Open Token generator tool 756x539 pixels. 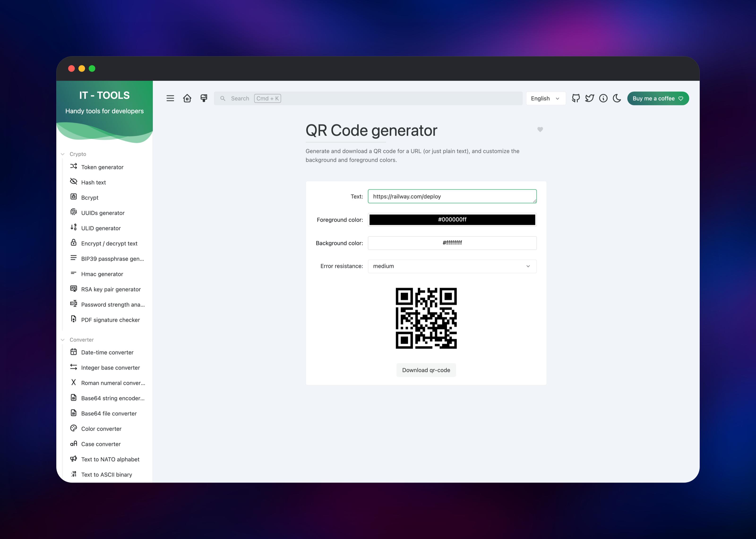click(x=102, y=167)
